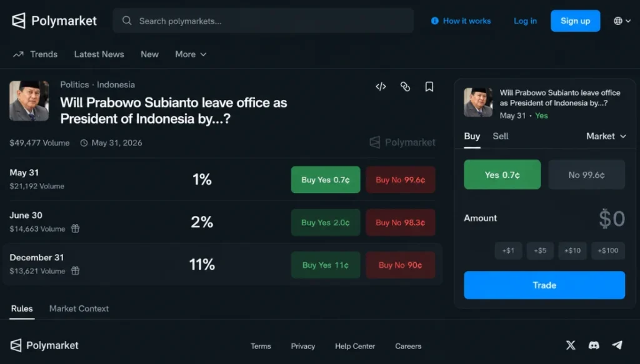Click the 11% chance for December 31
The height and width of the screenshot is (364, 640).
(x=202, y=265)
